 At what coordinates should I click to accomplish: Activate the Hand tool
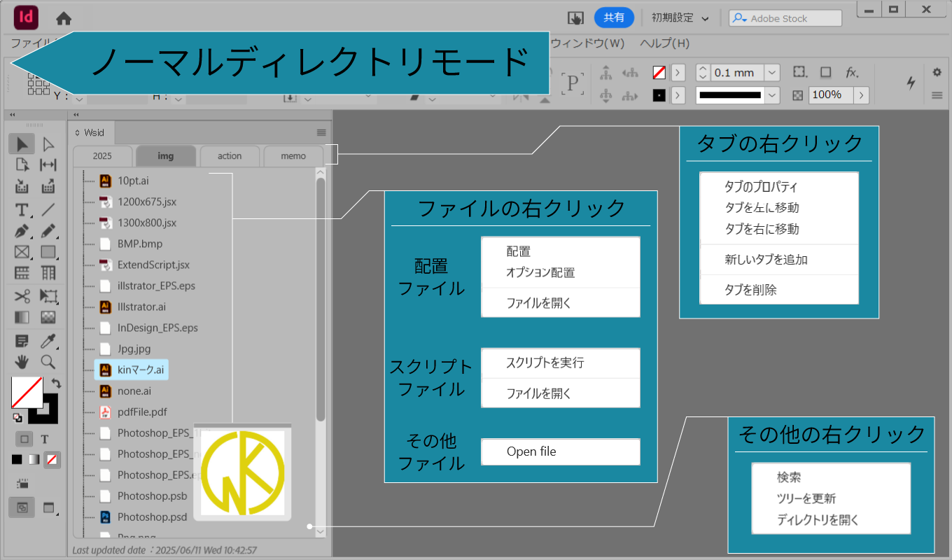point(22,361)
